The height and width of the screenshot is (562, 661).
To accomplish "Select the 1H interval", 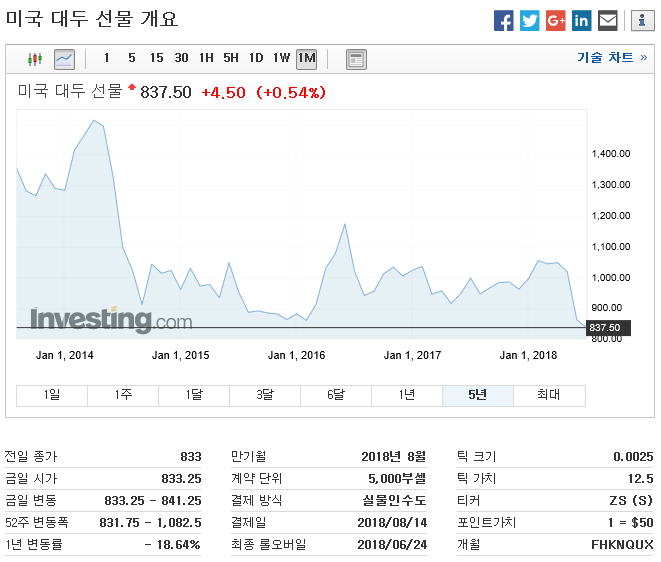I will pyautogui.click(x=207, y=58).
